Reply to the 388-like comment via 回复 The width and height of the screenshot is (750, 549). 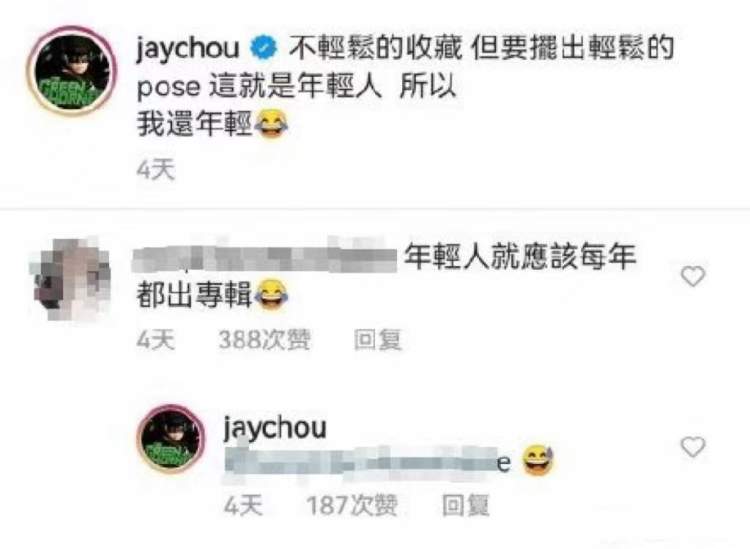(378, 340)
